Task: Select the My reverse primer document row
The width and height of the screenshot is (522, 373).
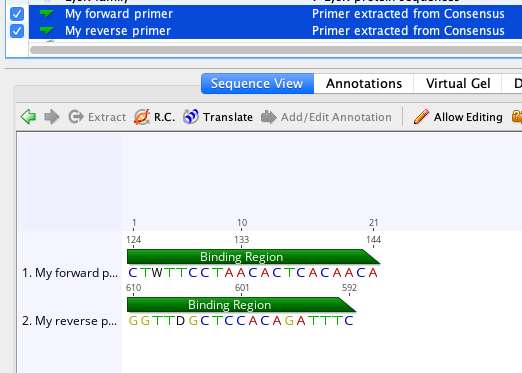Action: pyautogui.click(x=275, y=31)
